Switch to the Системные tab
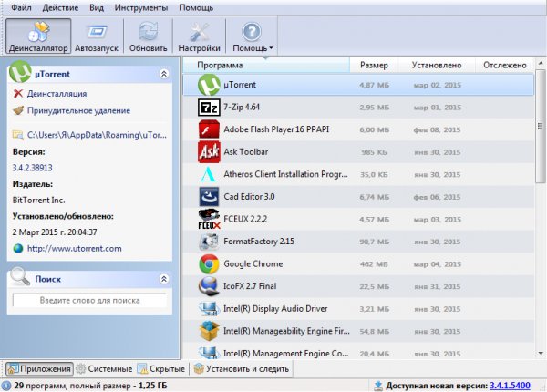This screenshot has width=547, height=392. 104,368
